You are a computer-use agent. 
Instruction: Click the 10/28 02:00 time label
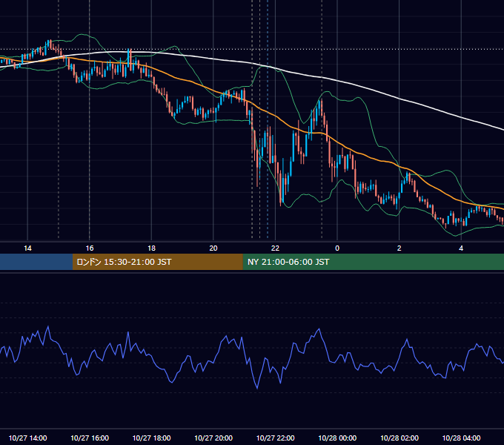[x=399, y=438]
